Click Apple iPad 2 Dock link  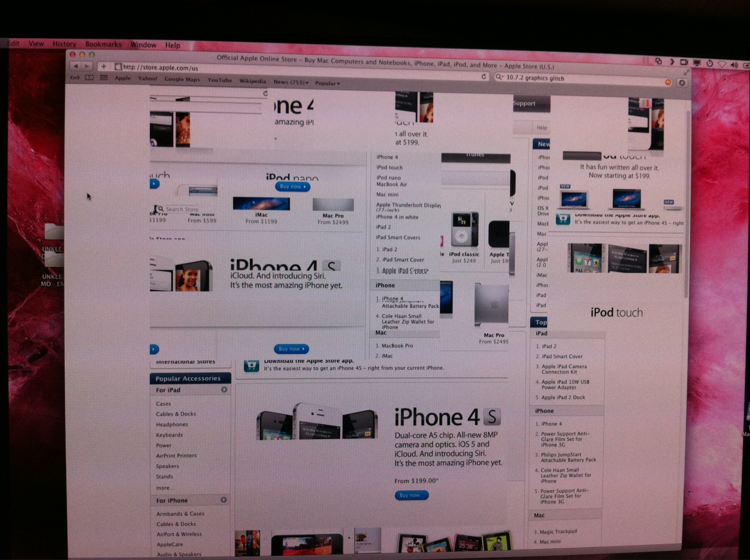point(563,397)
